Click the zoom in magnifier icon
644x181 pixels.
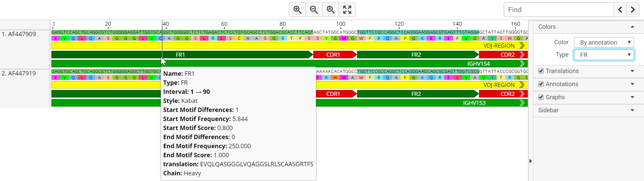pos(297,10)
